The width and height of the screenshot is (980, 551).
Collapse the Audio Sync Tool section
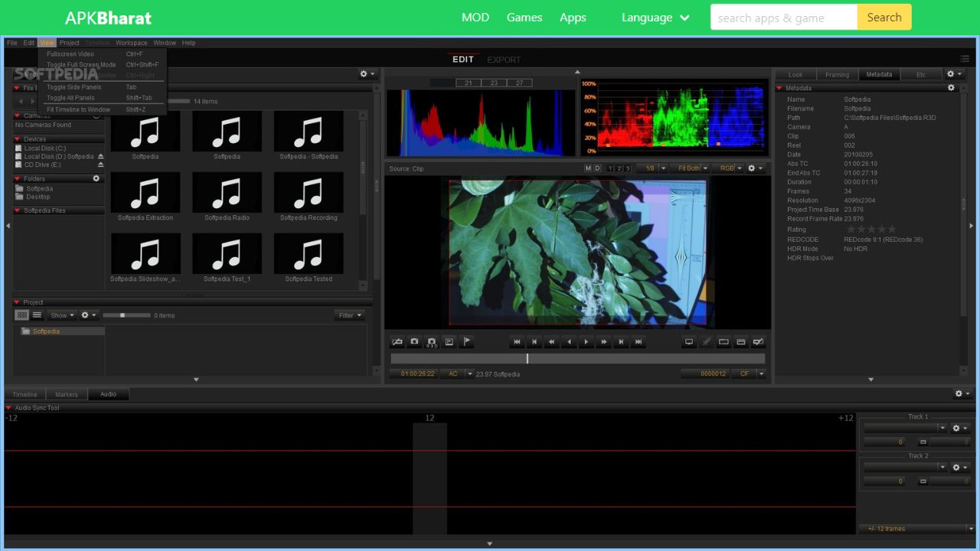pyautogui.click(x=9, y=408)
